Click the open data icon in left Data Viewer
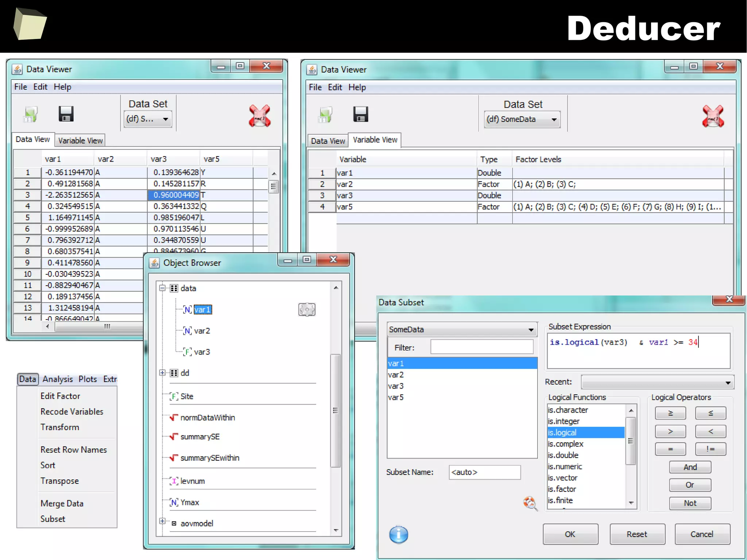Image resolution: width=747 pixels, height=560 pixels. click(x=31, y=115)
